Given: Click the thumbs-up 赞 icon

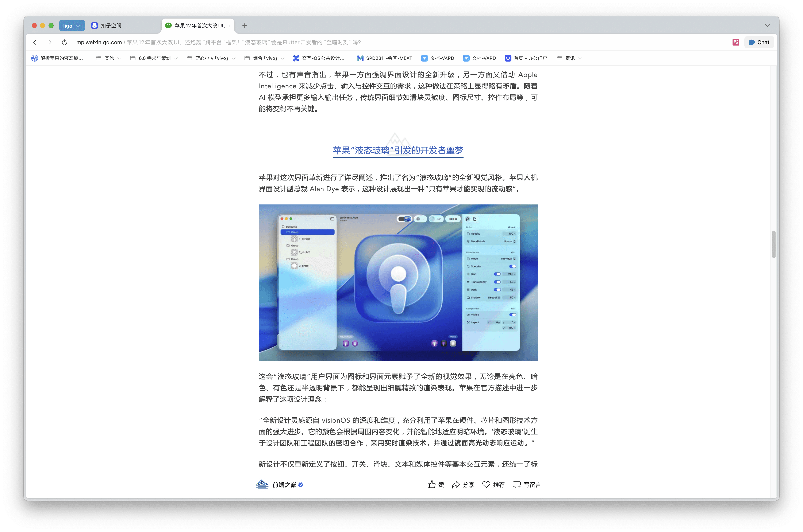Looking at the screenshot, I should pyautogui.click(x=431, y=485).
